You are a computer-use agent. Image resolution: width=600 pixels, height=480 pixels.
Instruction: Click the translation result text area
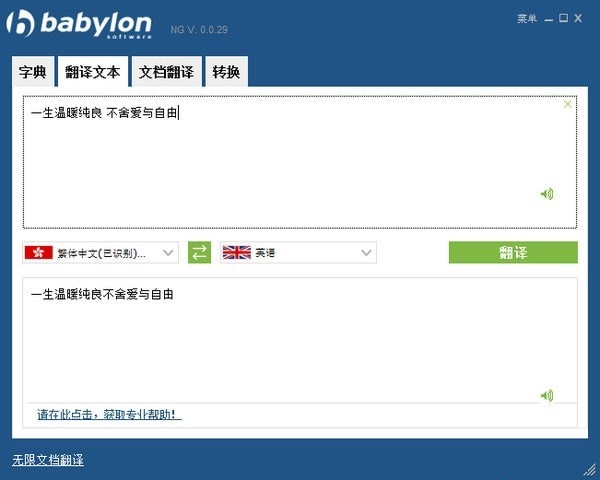pos(300,340)
